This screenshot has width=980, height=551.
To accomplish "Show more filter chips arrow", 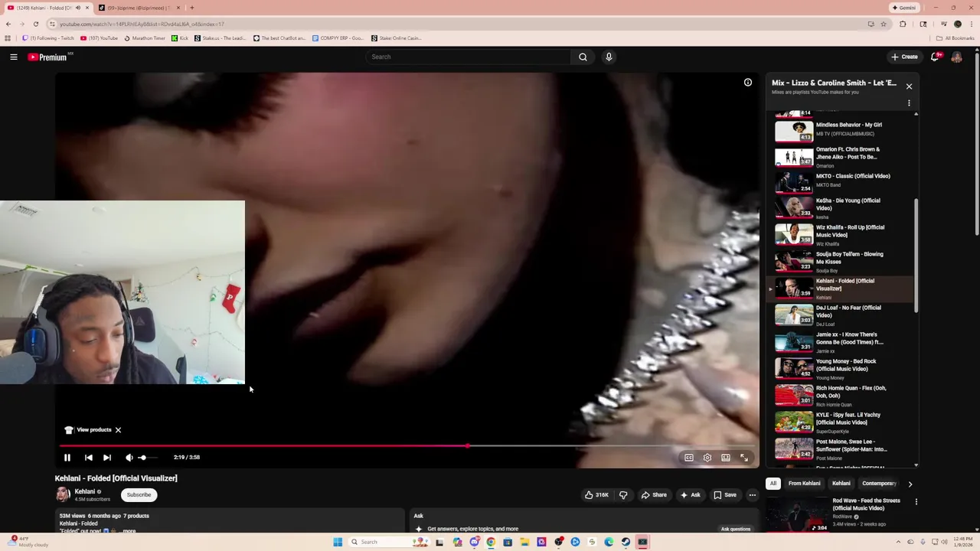I will coord(910,484).
